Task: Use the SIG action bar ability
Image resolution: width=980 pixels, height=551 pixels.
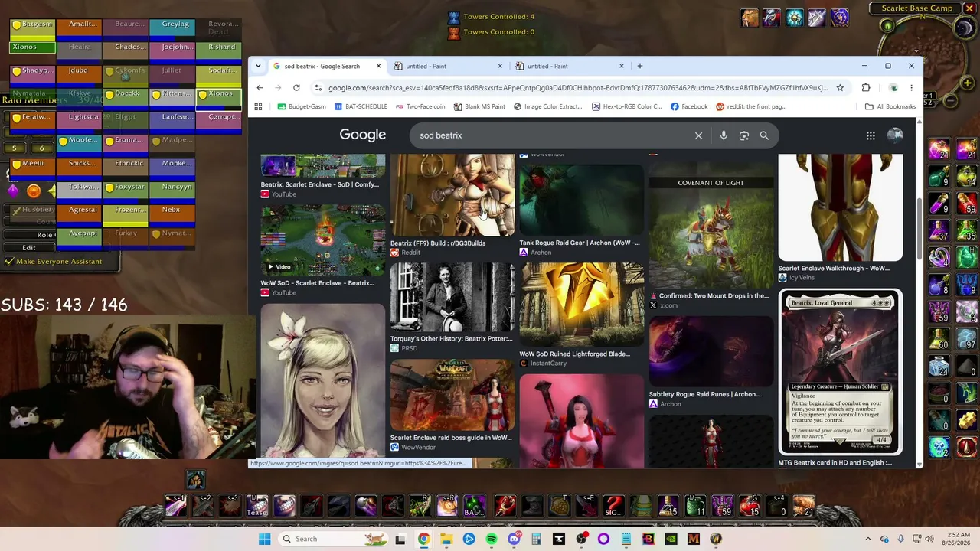Action: coord(614,505)
